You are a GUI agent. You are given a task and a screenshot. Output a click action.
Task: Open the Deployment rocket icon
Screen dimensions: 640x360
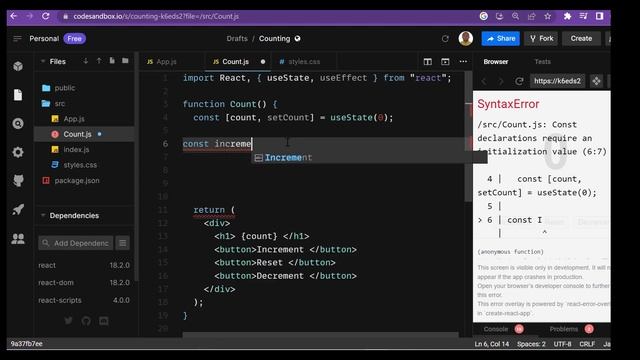[18, 209]
